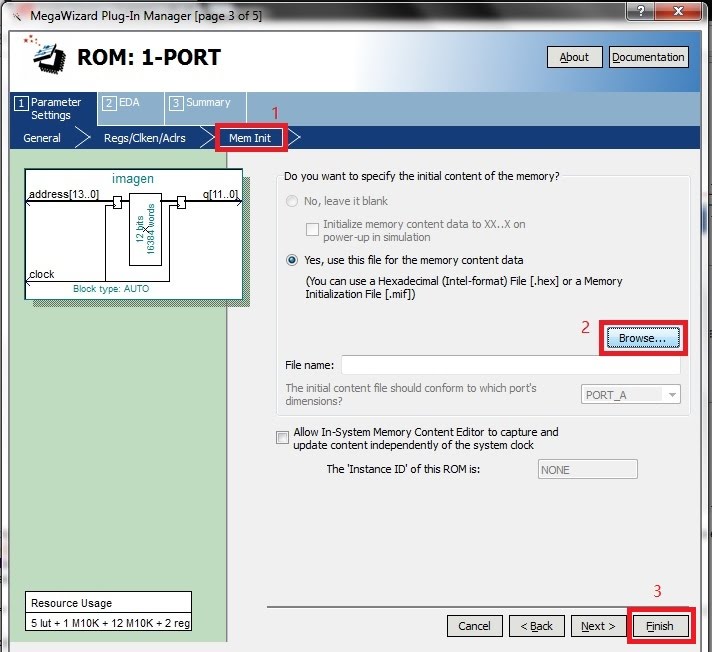
Task: Enable In-System Memory Content Editor checkbox
Action: [282, 438]
